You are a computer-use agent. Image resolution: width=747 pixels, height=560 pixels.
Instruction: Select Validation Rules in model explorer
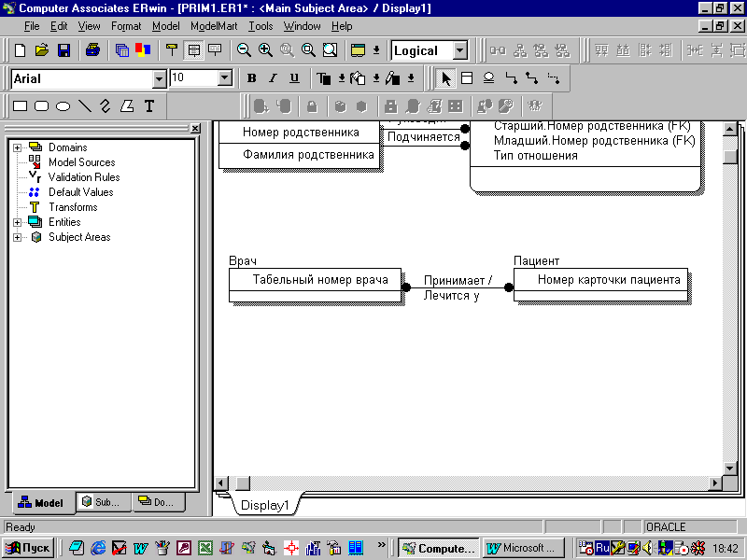[84, 177]
